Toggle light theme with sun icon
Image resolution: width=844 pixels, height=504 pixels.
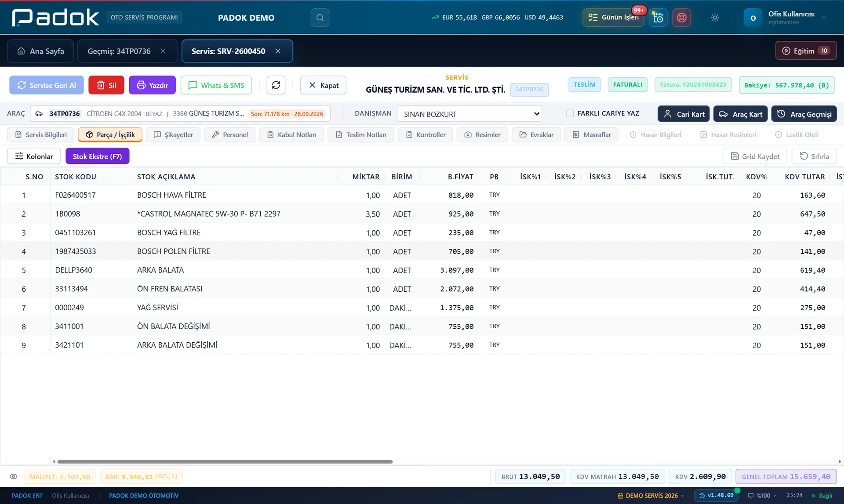[715, 18]
